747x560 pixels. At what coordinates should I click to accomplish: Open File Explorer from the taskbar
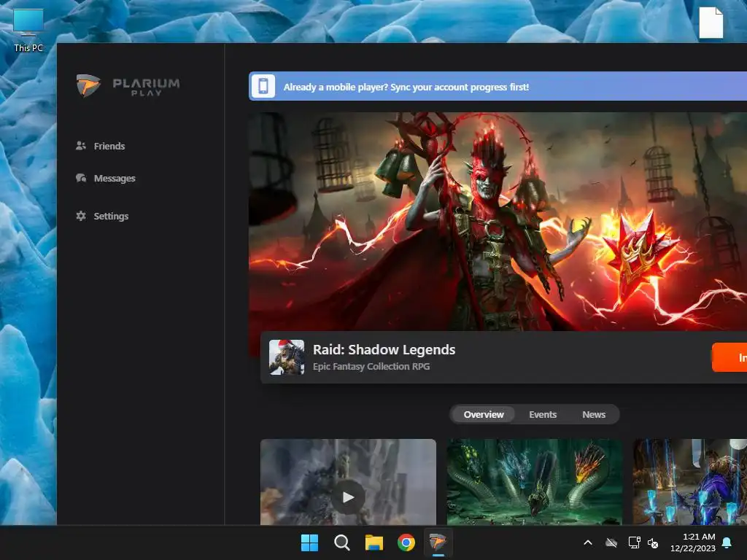tap(374, 542)
